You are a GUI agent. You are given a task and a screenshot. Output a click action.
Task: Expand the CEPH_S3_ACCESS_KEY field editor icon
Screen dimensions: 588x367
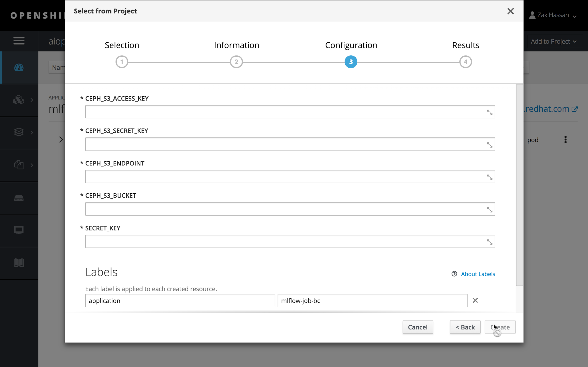tap(489, 112)
